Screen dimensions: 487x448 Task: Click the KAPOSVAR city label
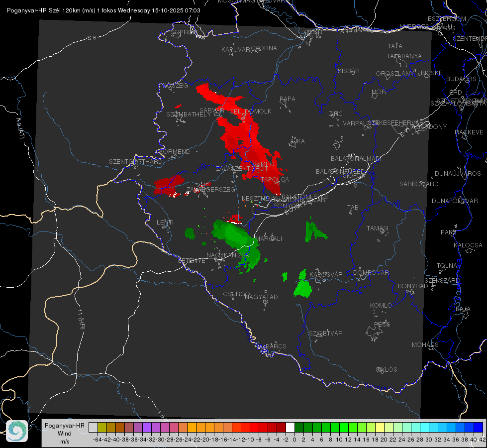tap(326, 274)
